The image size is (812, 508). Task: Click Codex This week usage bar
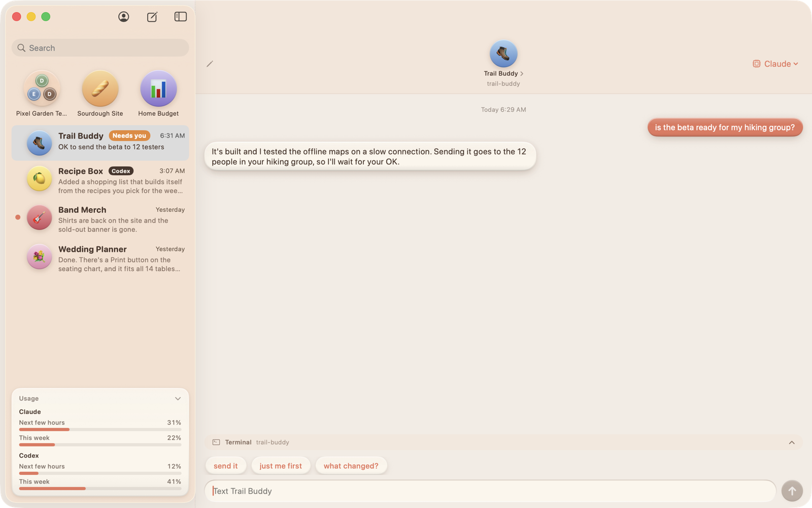click(100, 489)
